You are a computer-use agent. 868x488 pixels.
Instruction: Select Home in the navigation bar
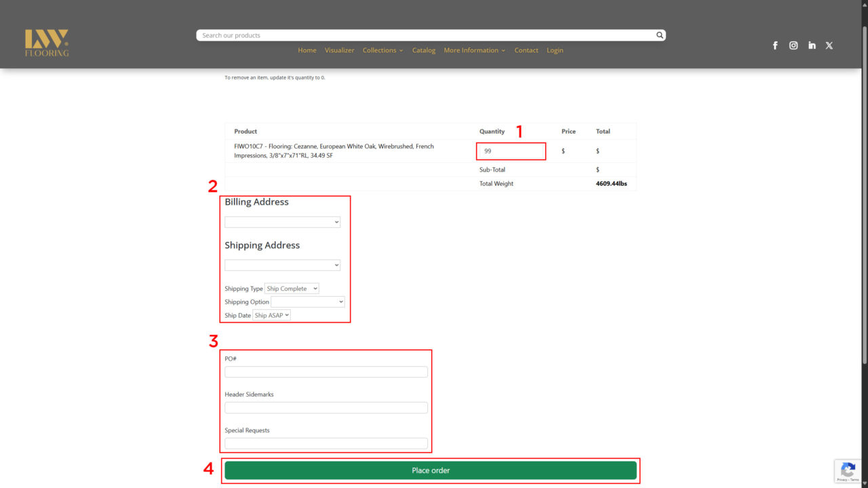click(x=307, y=49)
